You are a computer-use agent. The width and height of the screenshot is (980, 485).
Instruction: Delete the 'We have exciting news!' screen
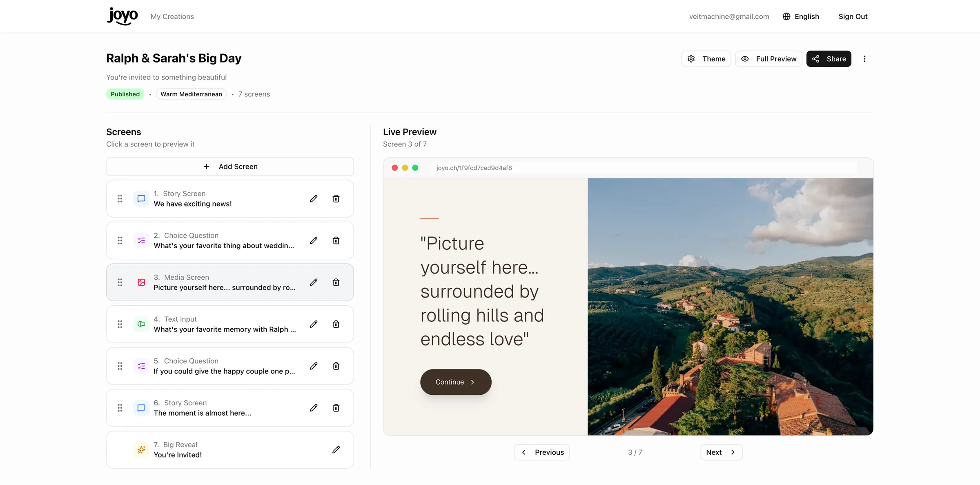coord(336,199)
